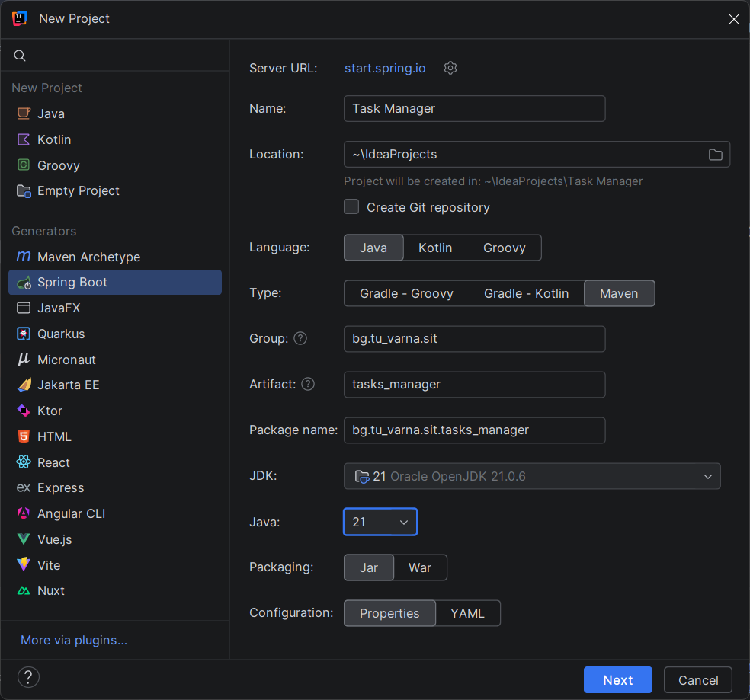The width and height of the screenshot is (750, 700).
Task: Open the dialog help question mark button
Action: coord(28,677)
